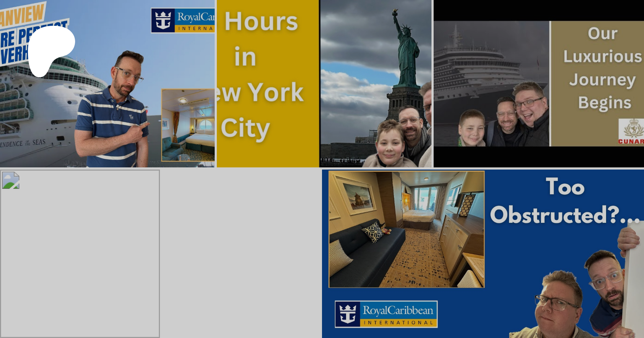Click the statue's raised torch

[395, 13]
